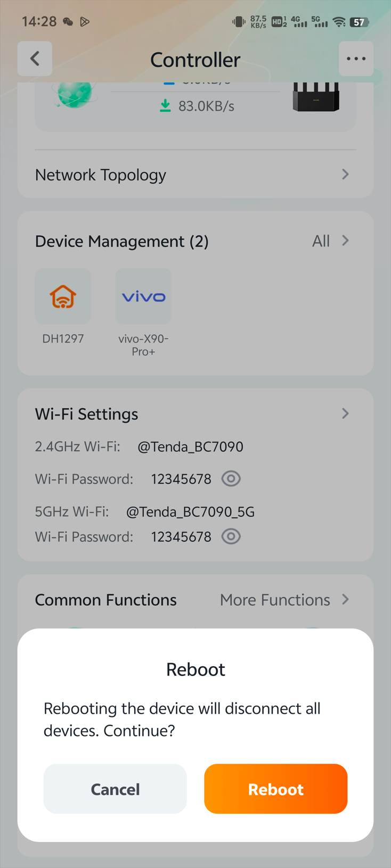Open the three-dot overflow menu
The image size is (391, 868).
[x=356, y=59]
